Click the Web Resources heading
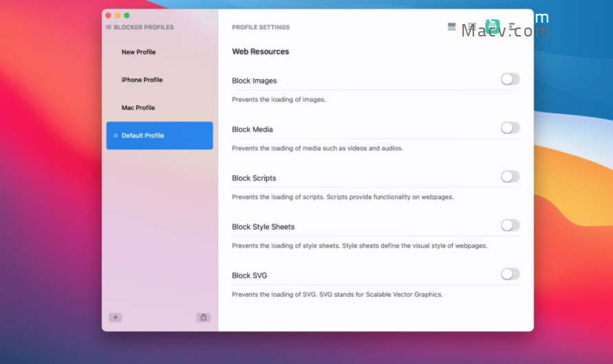 pos(260,52)
